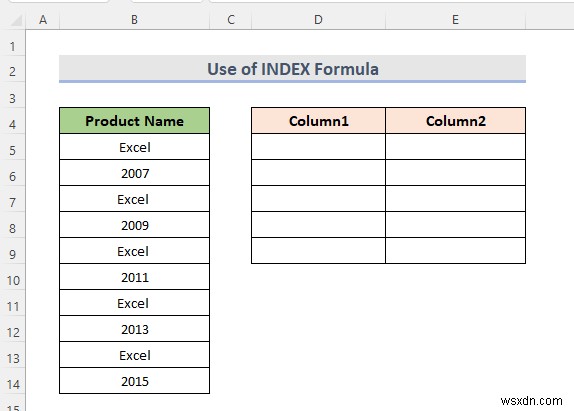The height and width of the screenshot is (411, 574).
Task: Click empty Column1 cell in row 5
Action: click(318, 147)
